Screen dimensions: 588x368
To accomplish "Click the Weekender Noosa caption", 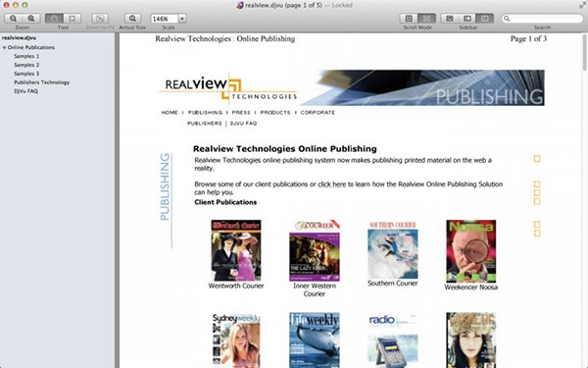I will 471,288.
